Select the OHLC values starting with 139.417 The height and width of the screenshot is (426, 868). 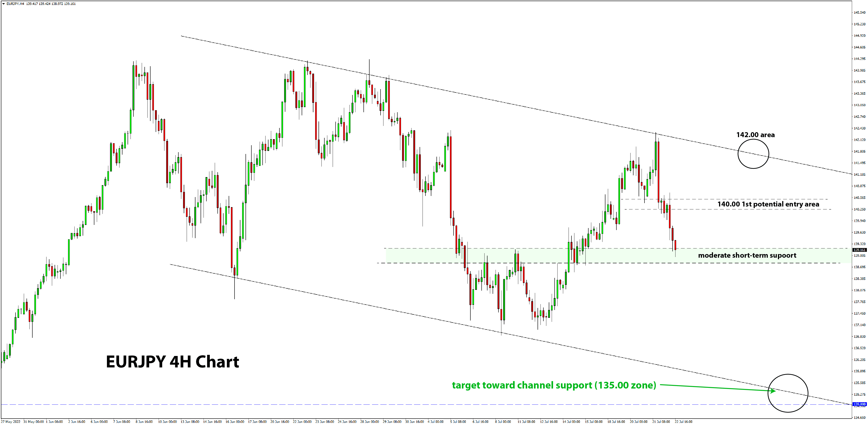click(x=51, y=4)
